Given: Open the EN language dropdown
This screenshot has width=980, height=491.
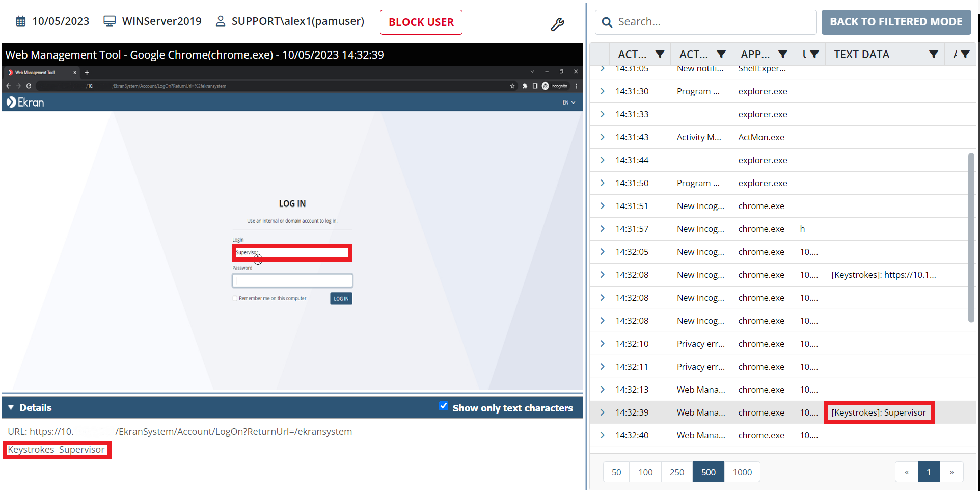Looking at the screenshot, I should (x=569, y=102).
